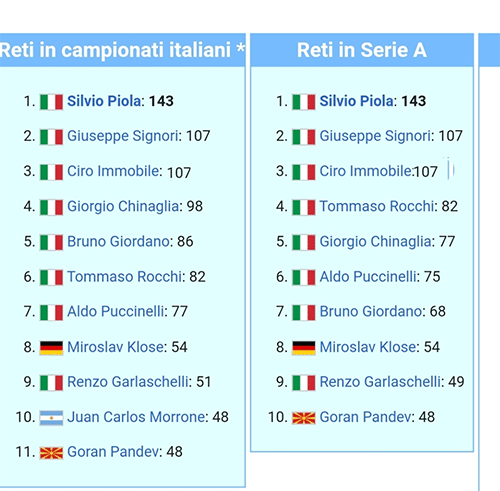
Task: Open the Bruno Giordano link in the Serie A list
Action: coord(370,312)
